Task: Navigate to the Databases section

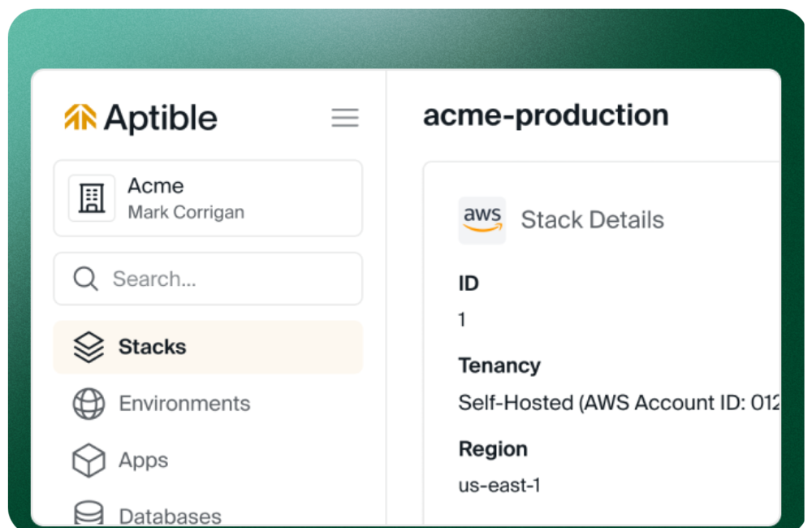Action: click(x=170, y=517)
